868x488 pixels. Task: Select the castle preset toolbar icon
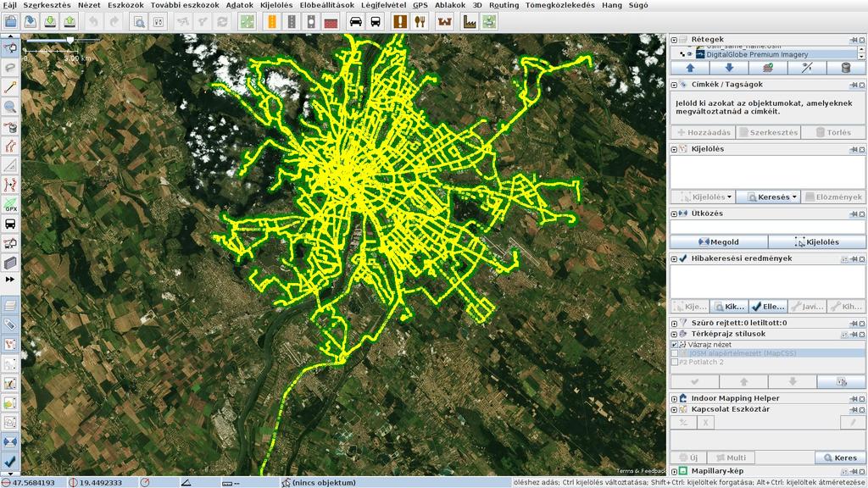tap(444, 21)
